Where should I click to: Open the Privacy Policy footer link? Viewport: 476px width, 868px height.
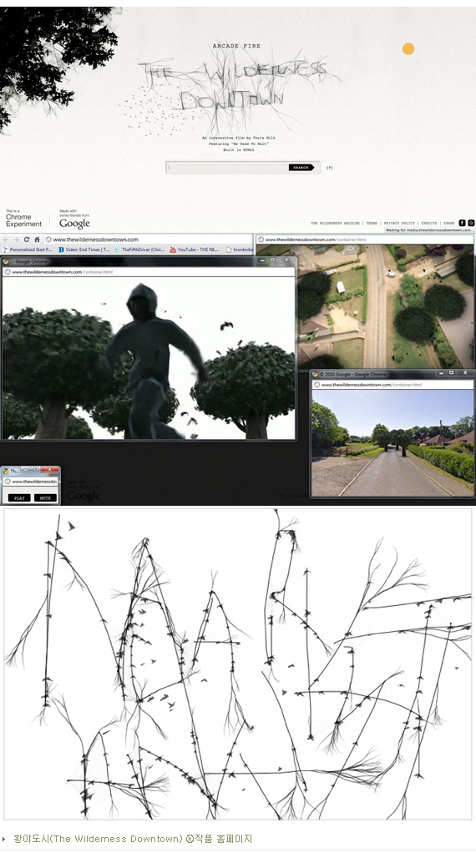[399, 223]
